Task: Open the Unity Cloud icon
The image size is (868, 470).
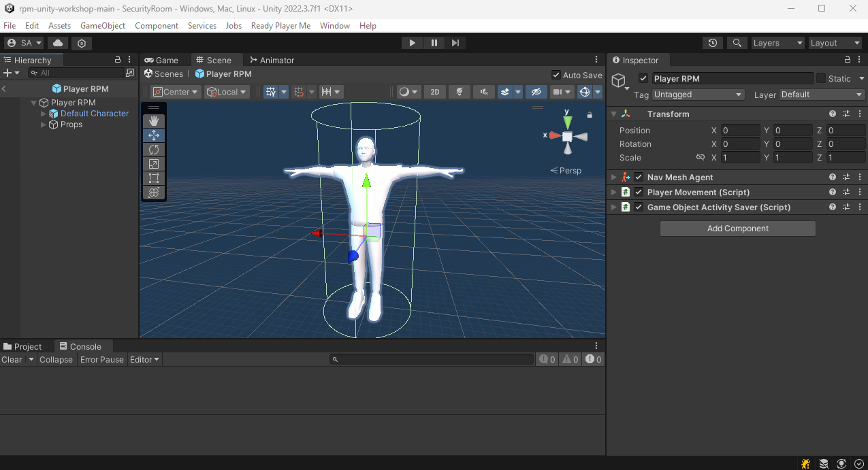Action: click(58, 43)
